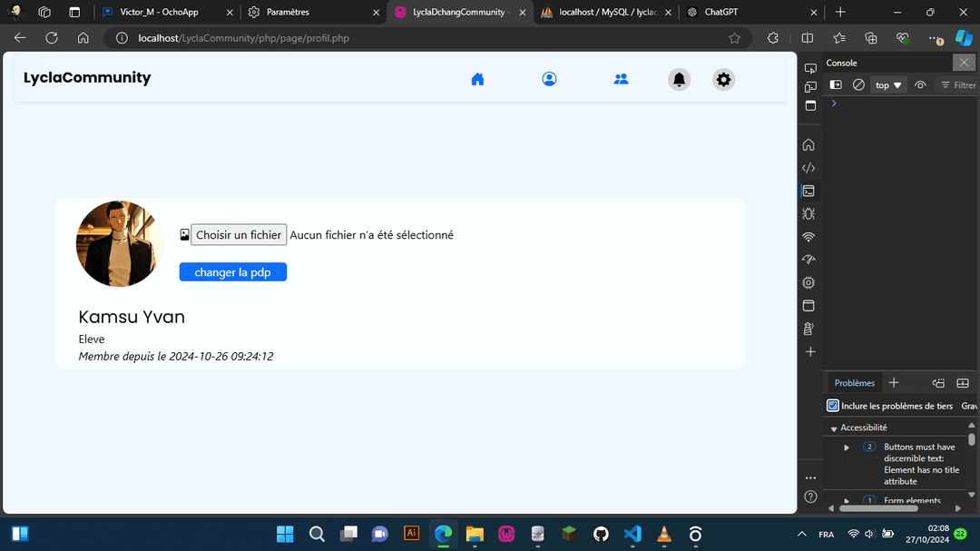Toggle DevTools device emulation mode

pos(810,87)
